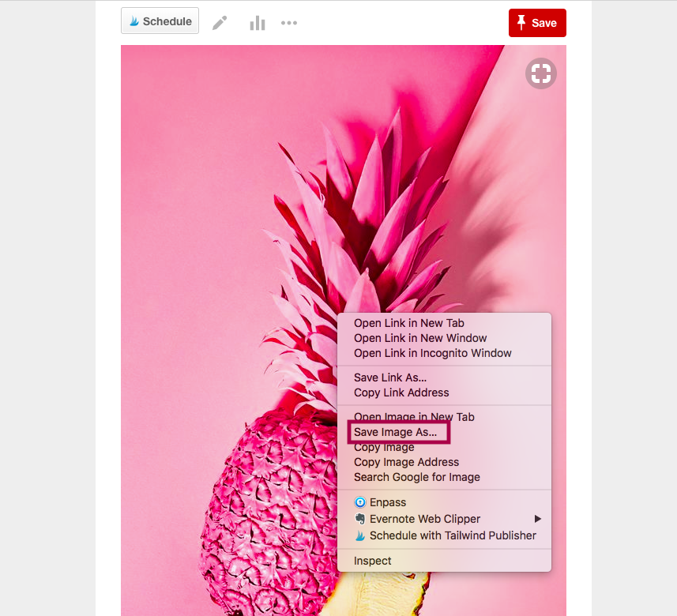Image resolution: width=677 pixels, height=616 pixels.
Task: Choose Copy Link Address
Action: (x=444, y=393)
